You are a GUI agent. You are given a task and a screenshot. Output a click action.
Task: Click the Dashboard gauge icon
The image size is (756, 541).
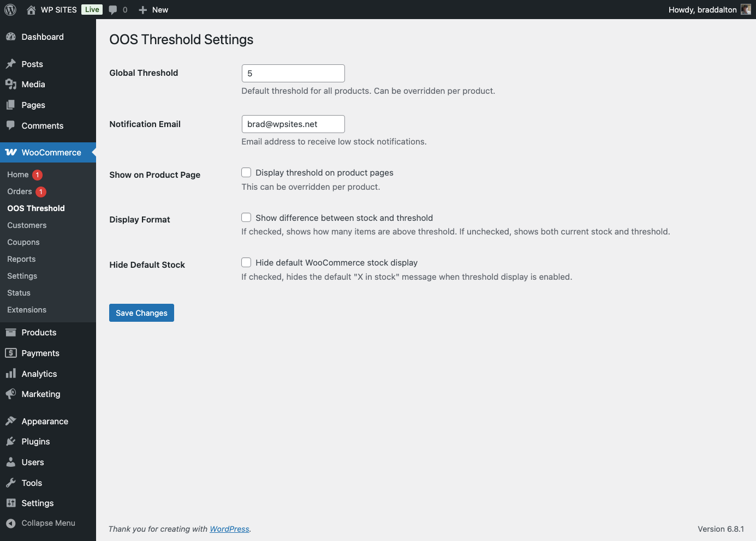click(x=11, y=37)
